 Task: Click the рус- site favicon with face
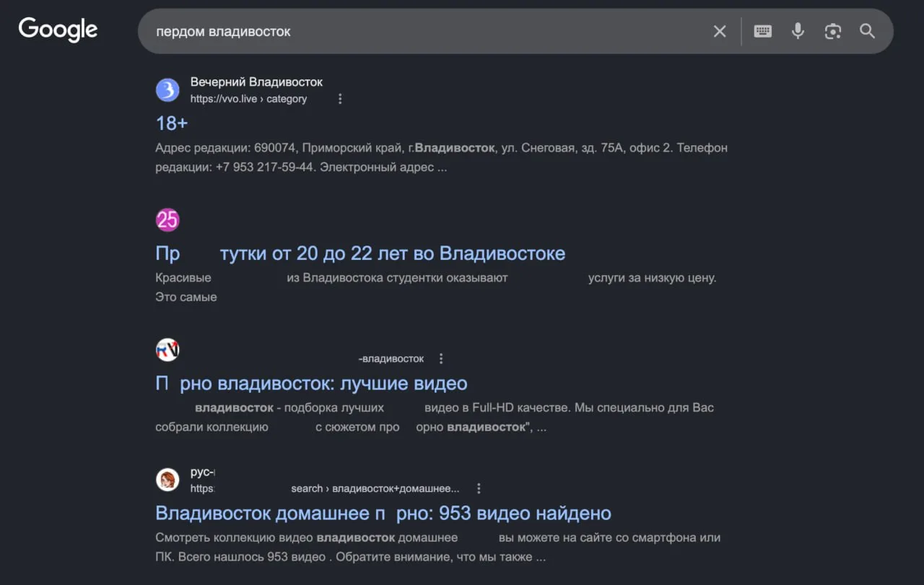click(x=167, y=480)
